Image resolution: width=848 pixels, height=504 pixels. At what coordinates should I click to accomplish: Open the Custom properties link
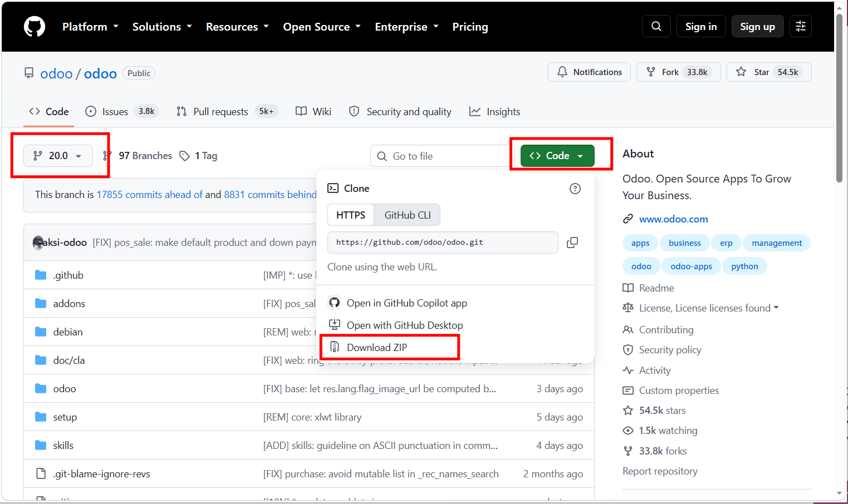click(679, 391)
